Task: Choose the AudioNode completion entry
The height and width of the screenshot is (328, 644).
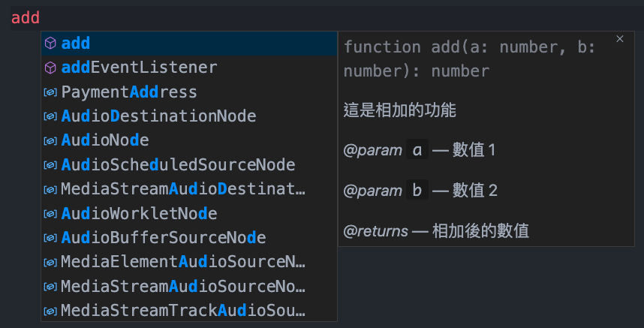Action: click(105, 140)
